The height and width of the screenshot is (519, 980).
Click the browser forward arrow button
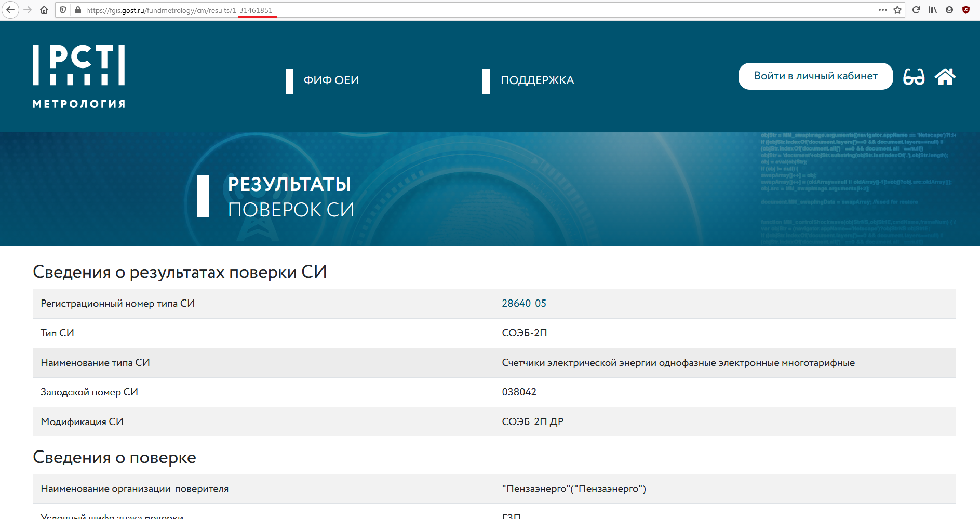(x=28, y=10)
